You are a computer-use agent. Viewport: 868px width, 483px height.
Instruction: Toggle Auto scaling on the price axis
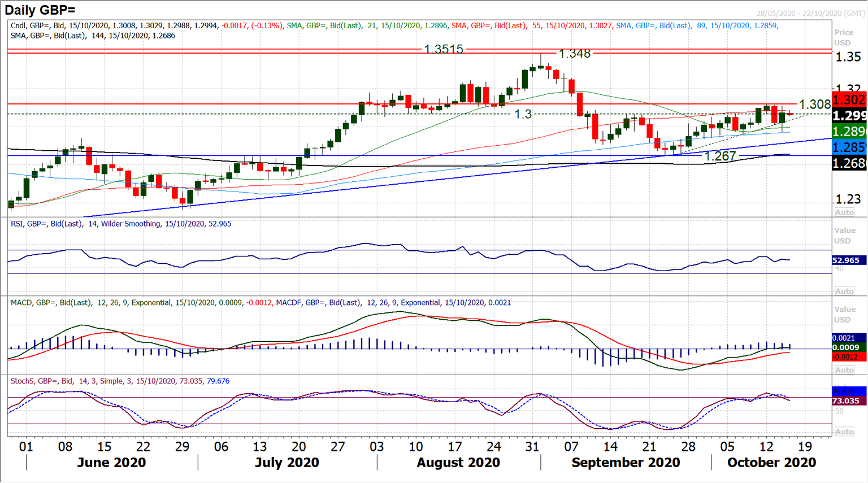843,212
